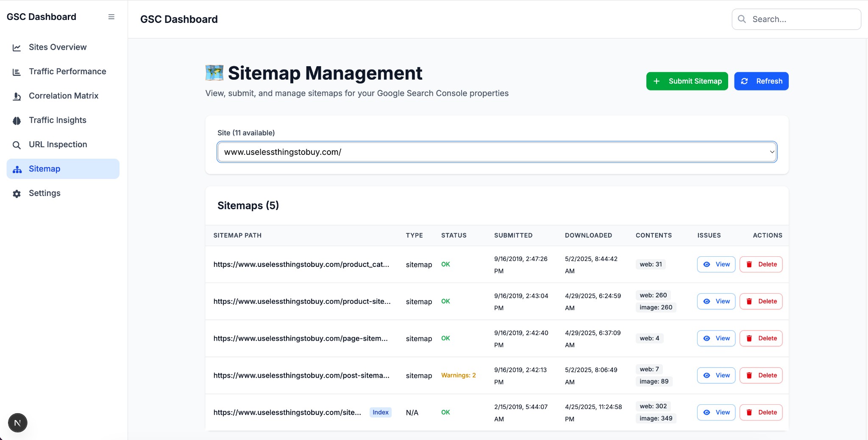The width and height of the screenshot is (868, 440).
Task: Click the Traffic Performance bar chart icon
Action: 17,72
